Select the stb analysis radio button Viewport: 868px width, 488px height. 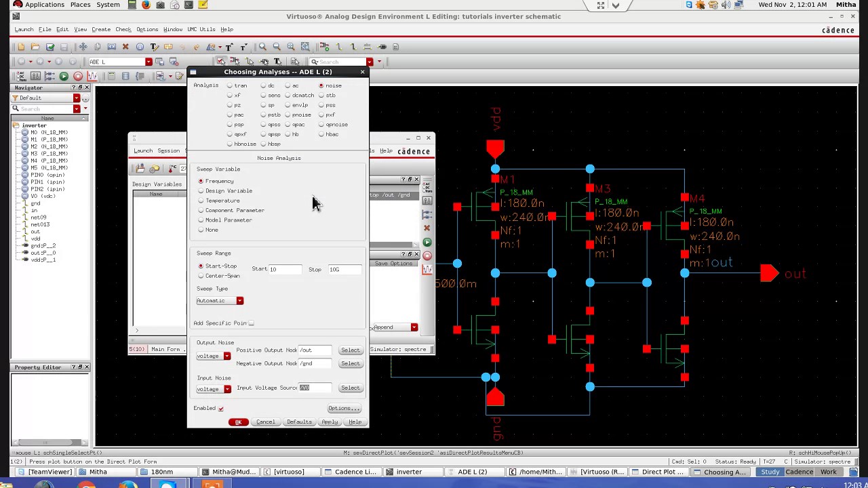pyautogui.click(x=321, y=96)
